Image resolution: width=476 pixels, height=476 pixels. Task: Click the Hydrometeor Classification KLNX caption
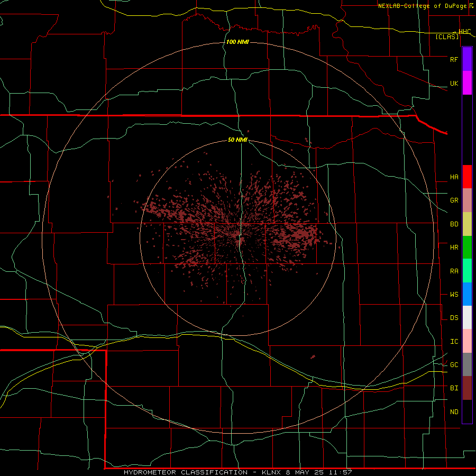(x=237, y=472)
